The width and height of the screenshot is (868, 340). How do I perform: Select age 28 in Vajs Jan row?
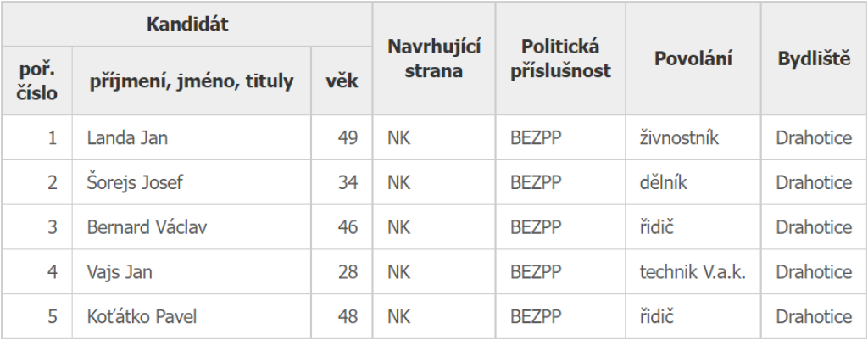pos(348,272)
